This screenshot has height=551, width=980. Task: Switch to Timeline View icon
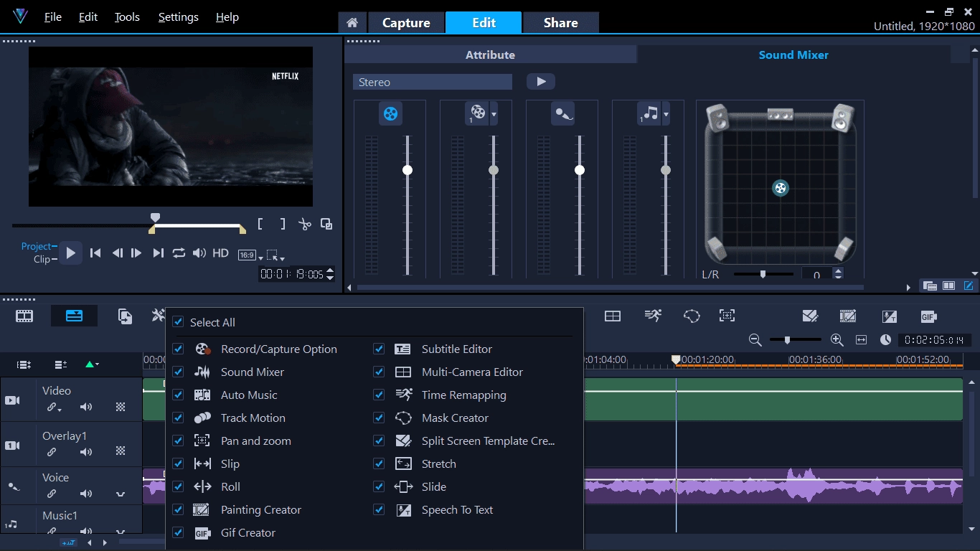pos(74,316)
